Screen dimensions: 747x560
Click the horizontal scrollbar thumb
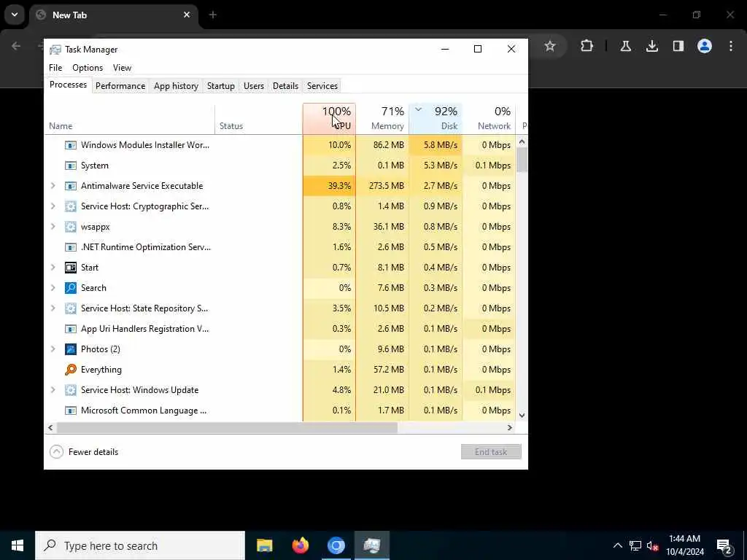point(227,428)
